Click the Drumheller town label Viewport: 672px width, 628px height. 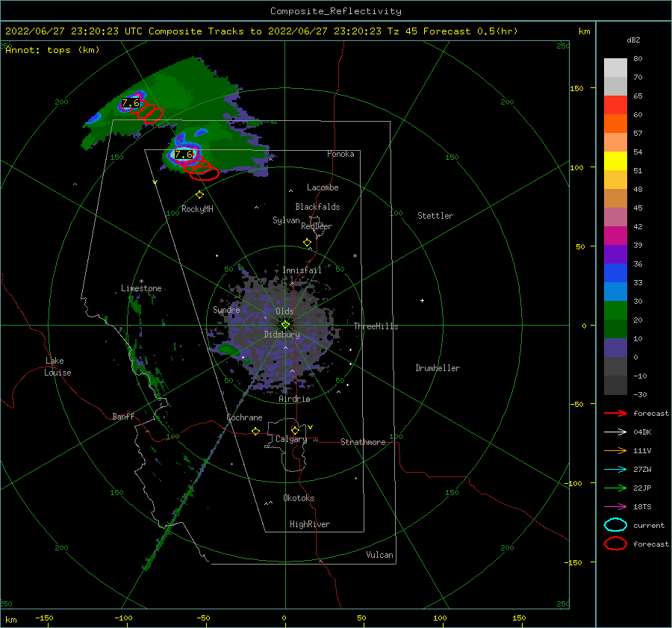coord(438,368)
